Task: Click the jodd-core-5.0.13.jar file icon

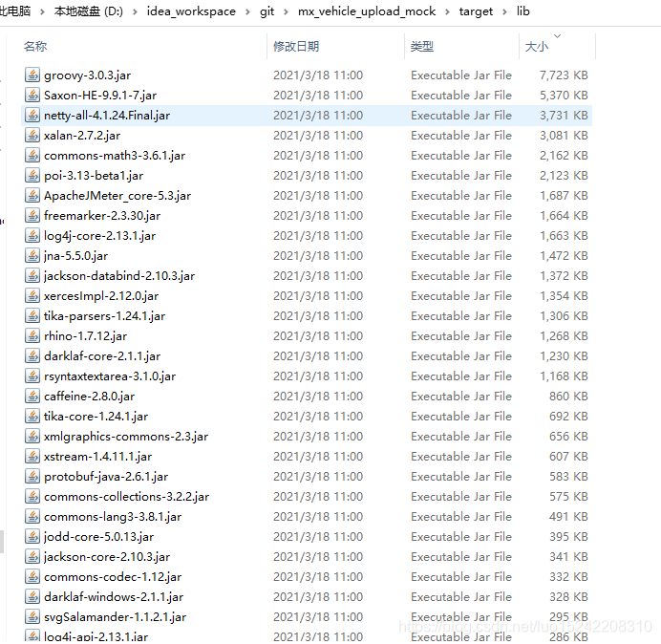Action: point(32,537)
